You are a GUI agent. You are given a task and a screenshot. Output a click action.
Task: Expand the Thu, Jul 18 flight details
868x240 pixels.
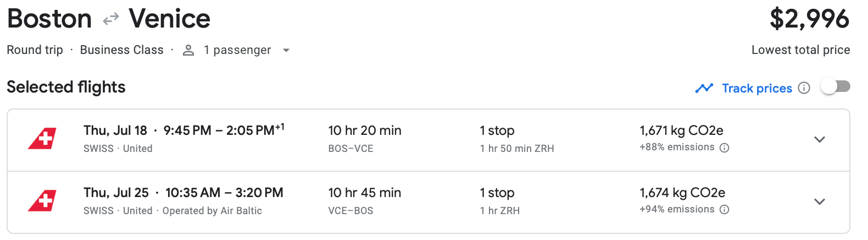(x=820, y=139)
